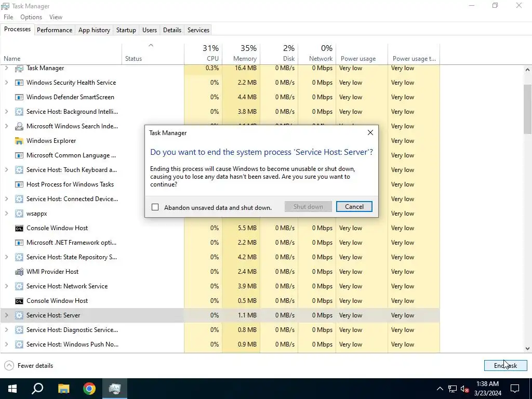Open the View menu
Viewport: 532px width, 399px height.
(x=56, y=17)
